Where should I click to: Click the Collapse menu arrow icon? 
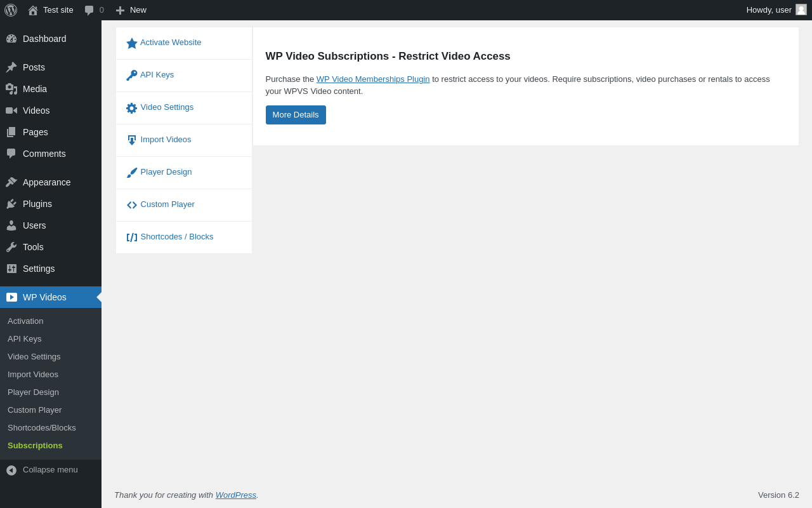[x=11, y=471]
